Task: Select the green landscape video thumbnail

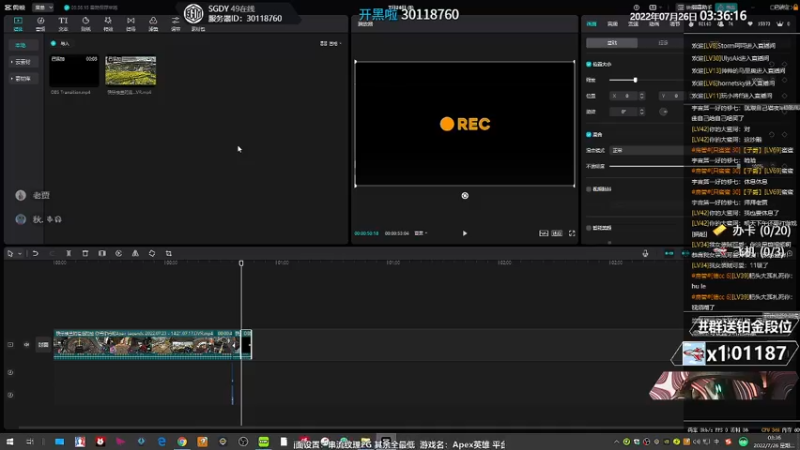Action: coord(131,70)
